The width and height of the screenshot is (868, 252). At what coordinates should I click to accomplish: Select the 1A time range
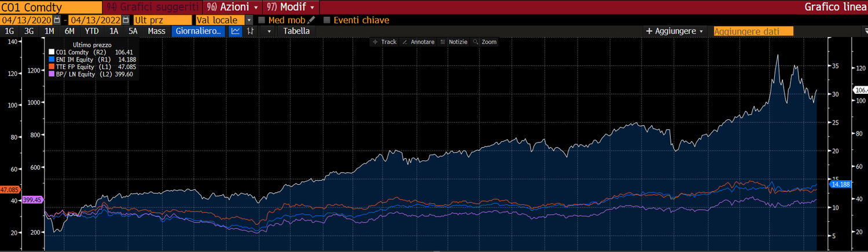click(114, 31)
